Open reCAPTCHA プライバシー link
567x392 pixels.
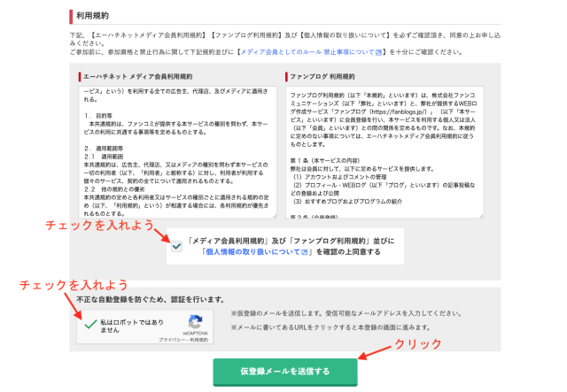[172, 340]
